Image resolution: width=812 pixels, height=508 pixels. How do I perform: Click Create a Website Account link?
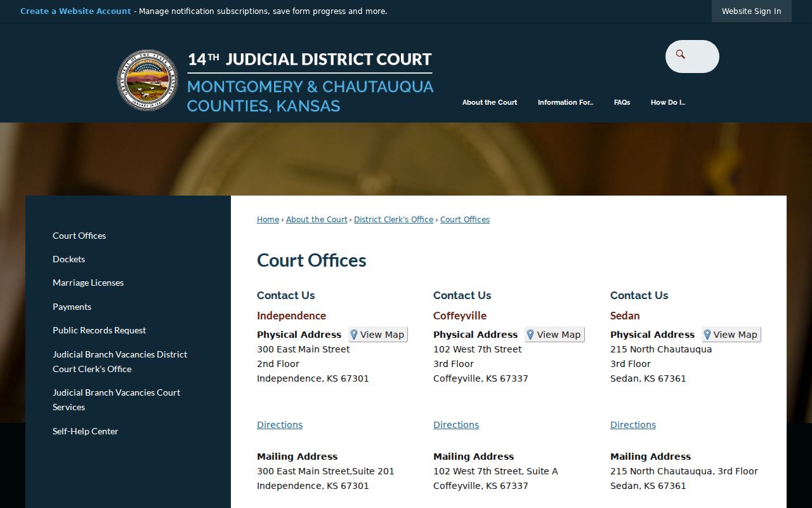point(75,11)
